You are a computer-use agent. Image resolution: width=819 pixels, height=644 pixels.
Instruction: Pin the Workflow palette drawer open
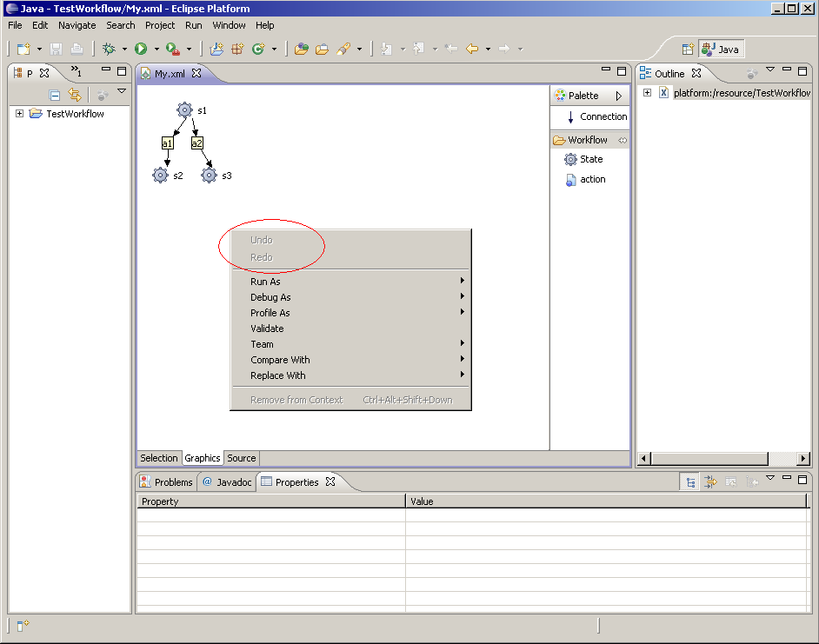point(622,140)
